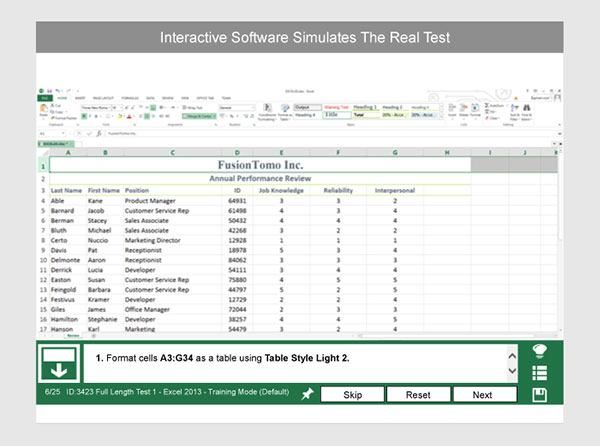Screen dimensions: 600x446
Task: Click the Save icon in quick access toolbar
Action: (x=49, y=91)
